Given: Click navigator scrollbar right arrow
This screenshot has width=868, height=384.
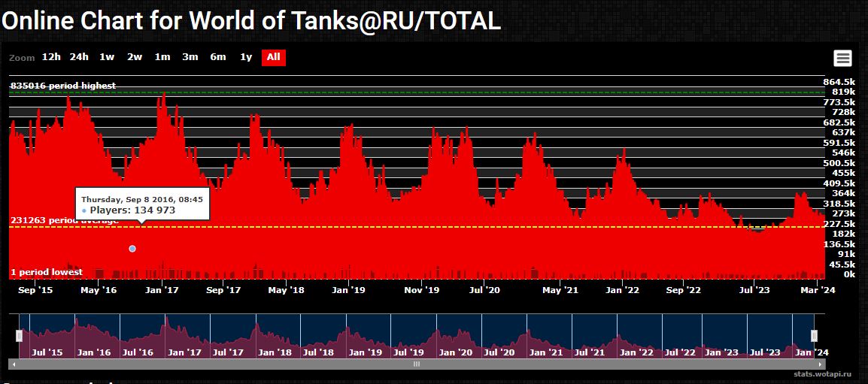Looking at the screenshot, I should [x=821, y=364].
